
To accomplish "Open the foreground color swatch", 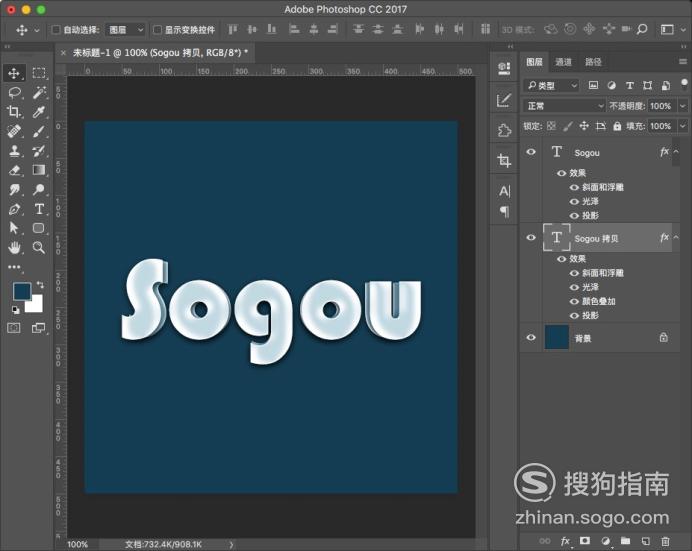I will coord(21,291).
